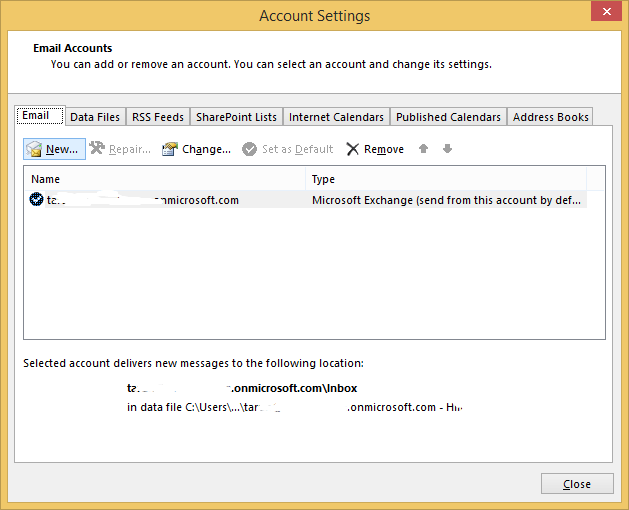
Task: Click the Set as Default checkmark icon
Action: click(x=249, y=149)
